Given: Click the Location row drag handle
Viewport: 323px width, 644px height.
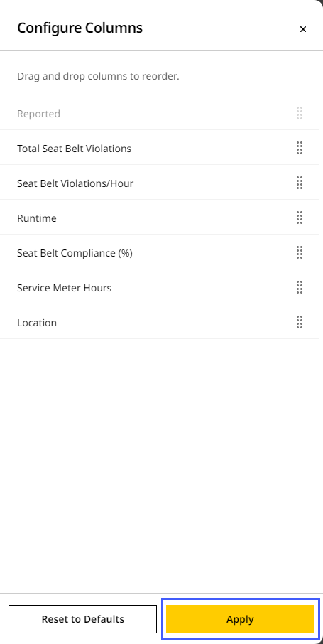Looking at the screenshot, I should 300,323.
